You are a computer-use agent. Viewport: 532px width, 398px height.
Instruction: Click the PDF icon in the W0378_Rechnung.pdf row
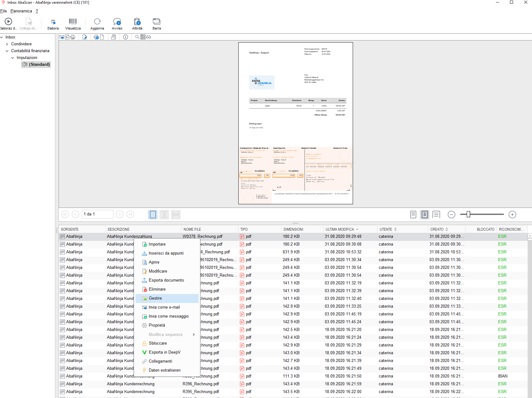[x=242, y=237]
